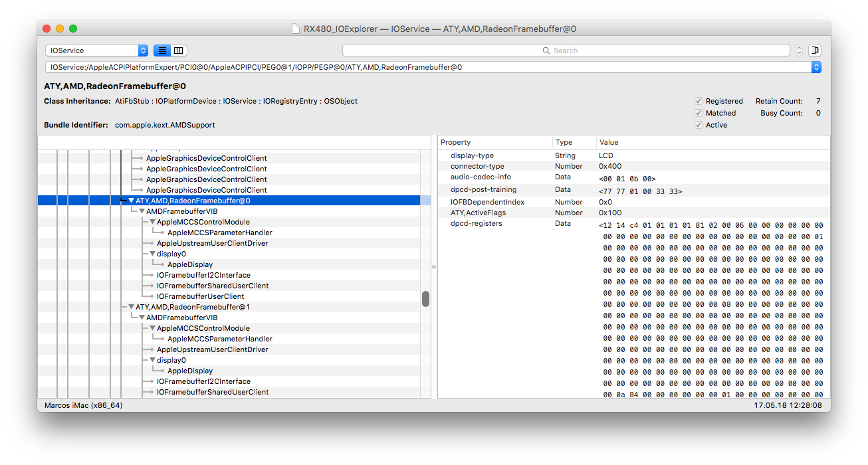Click the search stepper arrows
Viewport: 868px width, 465px height.
click(799, 50)
